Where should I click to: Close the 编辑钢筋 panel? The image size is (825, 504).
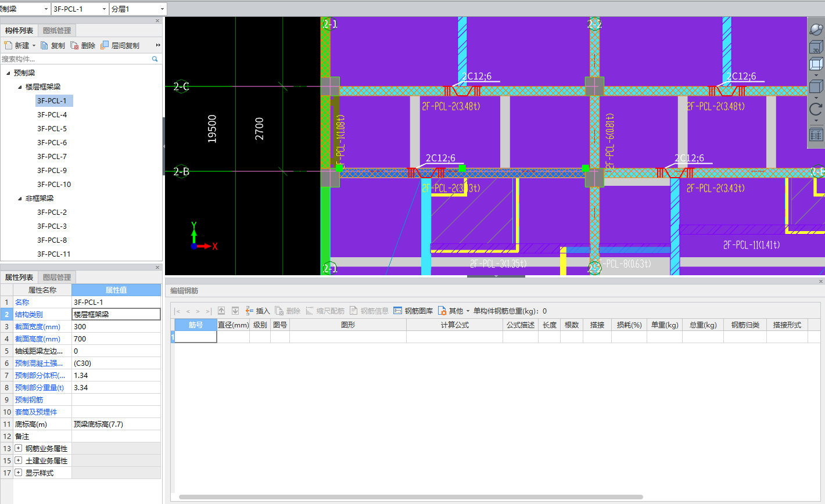821,281
